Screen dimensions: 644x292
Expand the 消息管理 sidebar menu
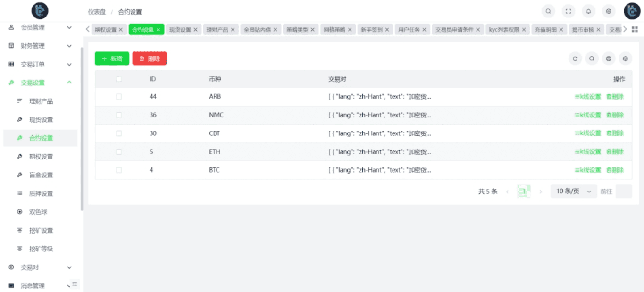pyautogui.click(x=40, y=285)
